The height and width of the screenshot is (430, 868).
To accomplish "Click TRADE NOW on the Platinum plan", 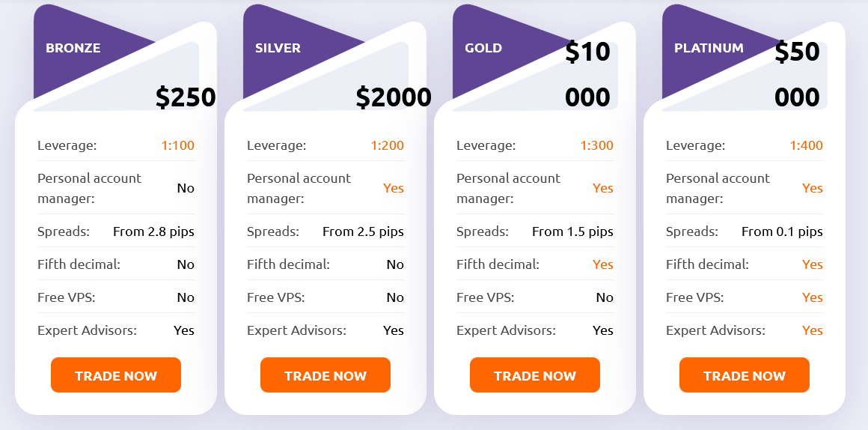I will tap(745, 375).
